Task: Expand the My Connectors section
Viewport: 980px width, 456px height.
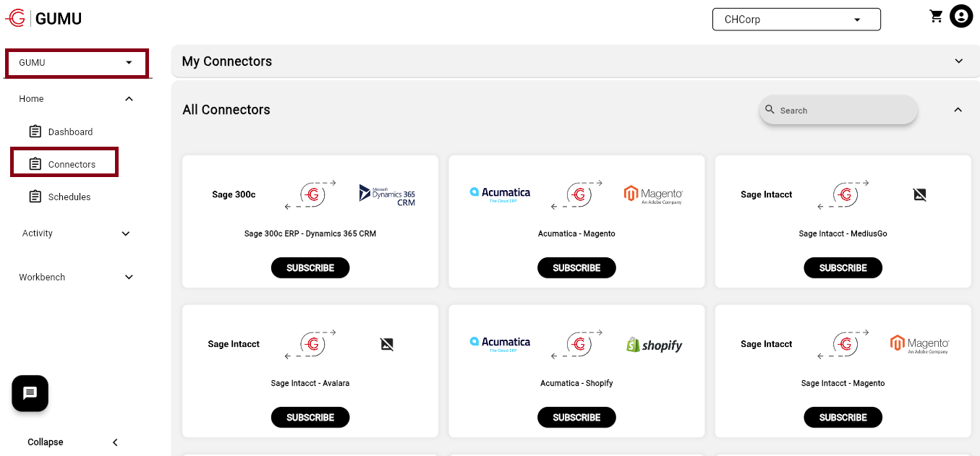Action: [x=959, y=61]
